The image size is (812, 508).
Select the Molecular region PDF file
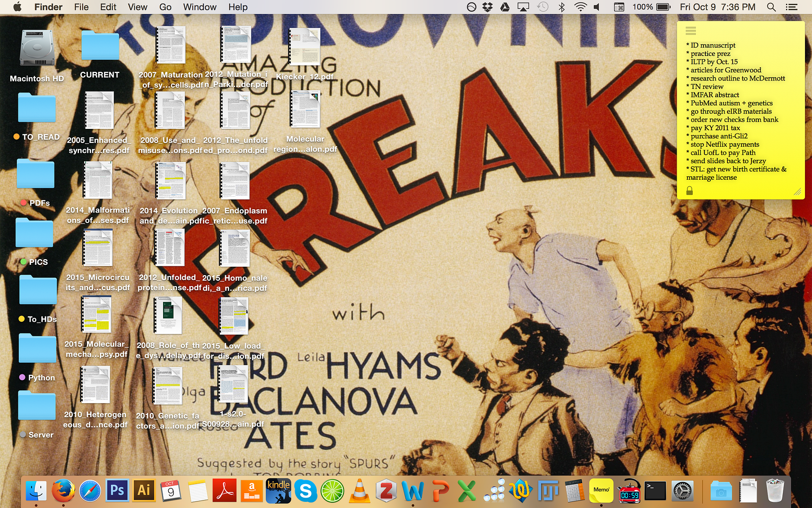point(305,109)
